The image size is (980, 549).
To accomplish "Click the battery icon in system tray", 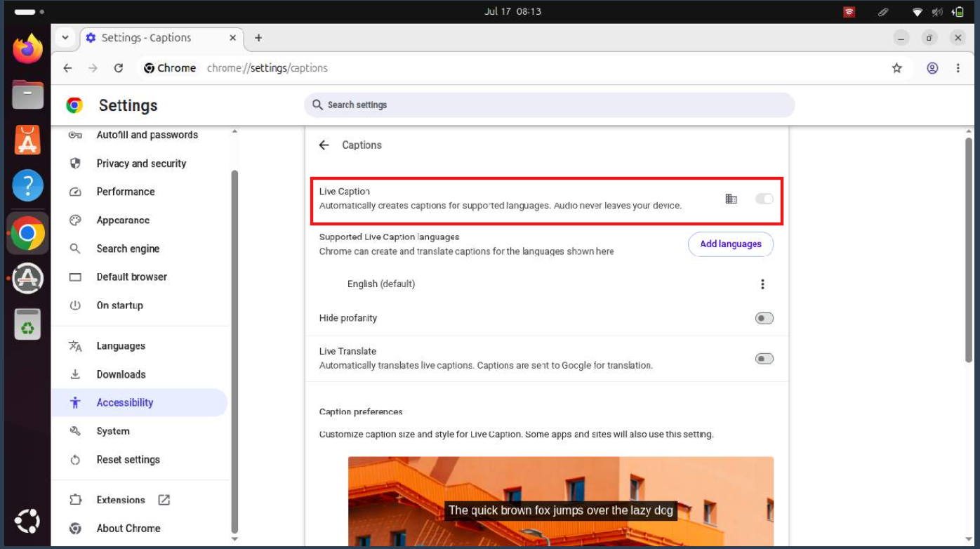I will 958,12.
